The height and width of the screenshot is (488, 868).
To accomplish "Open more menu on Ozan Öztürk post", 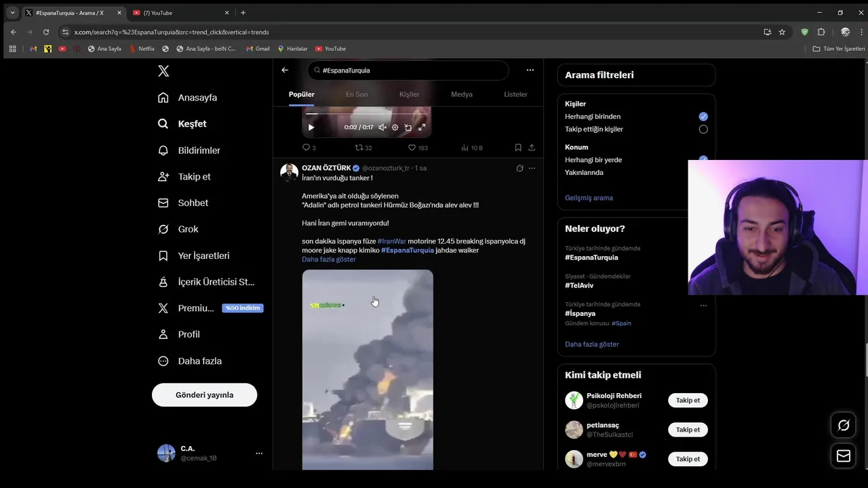I will 532,168.
